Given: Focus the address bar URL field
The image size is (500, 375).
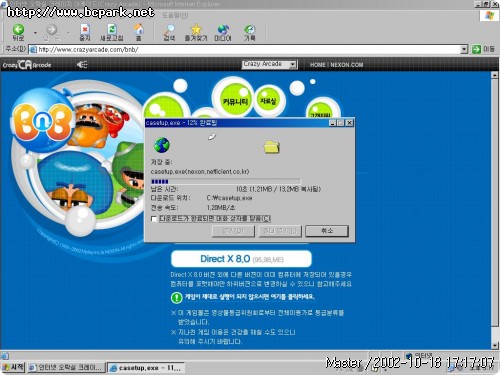Looking at the screenshot, I should tap(248, 50).
